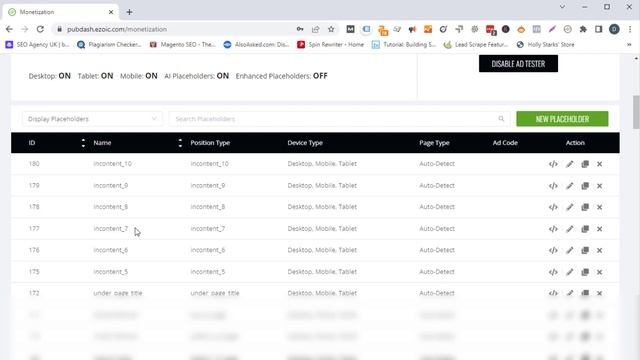
Task: Open AlsoAsked.com bookmark
Action: [256, 44]
